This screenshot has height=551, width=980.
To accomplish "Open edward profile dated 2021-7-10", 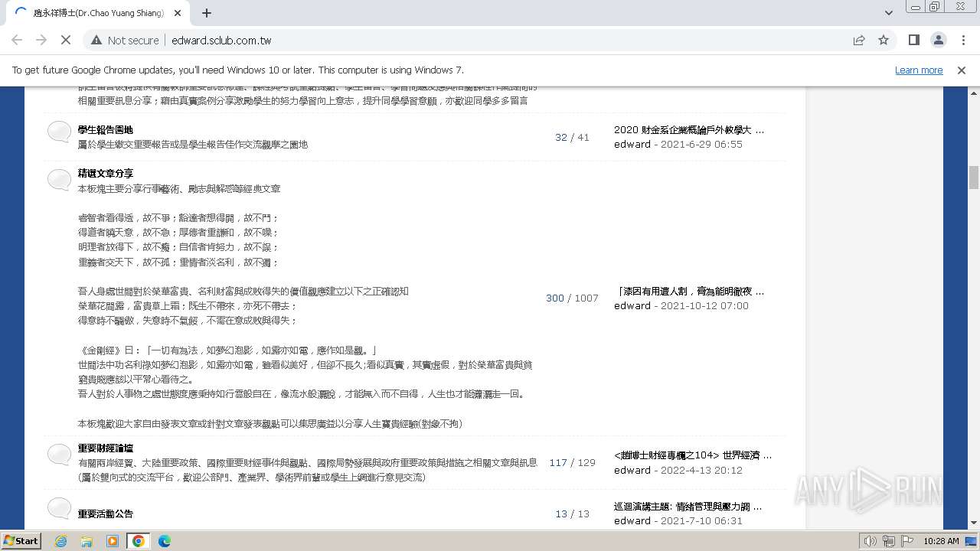I will [632, 520].
